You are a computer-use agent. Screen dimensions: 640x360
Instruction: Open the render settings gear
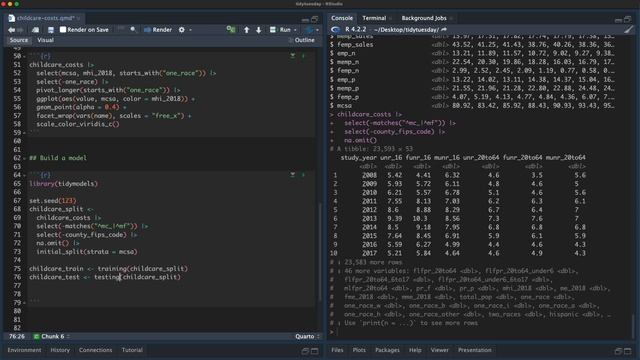(x=182, y=30)
